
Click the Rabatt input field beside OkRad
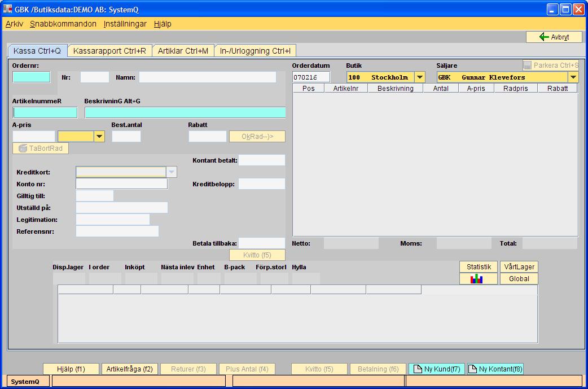207,136
